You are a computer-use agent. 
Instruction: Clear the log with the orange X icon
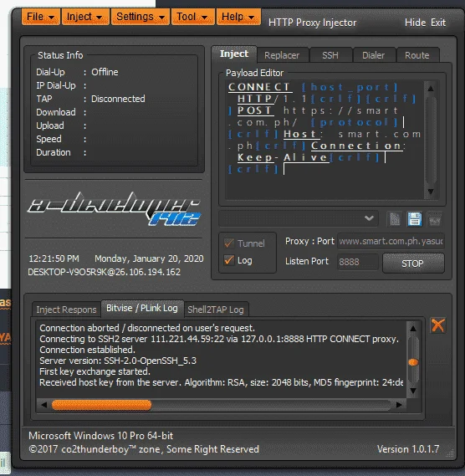point(438,325)
